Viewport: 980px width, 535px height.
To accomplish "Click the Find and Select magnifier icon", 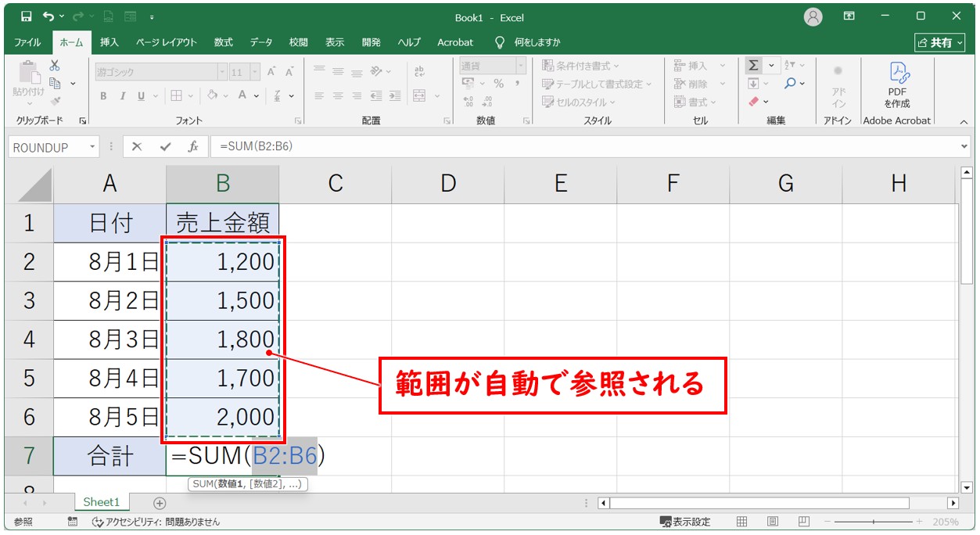I will point(791,84).
